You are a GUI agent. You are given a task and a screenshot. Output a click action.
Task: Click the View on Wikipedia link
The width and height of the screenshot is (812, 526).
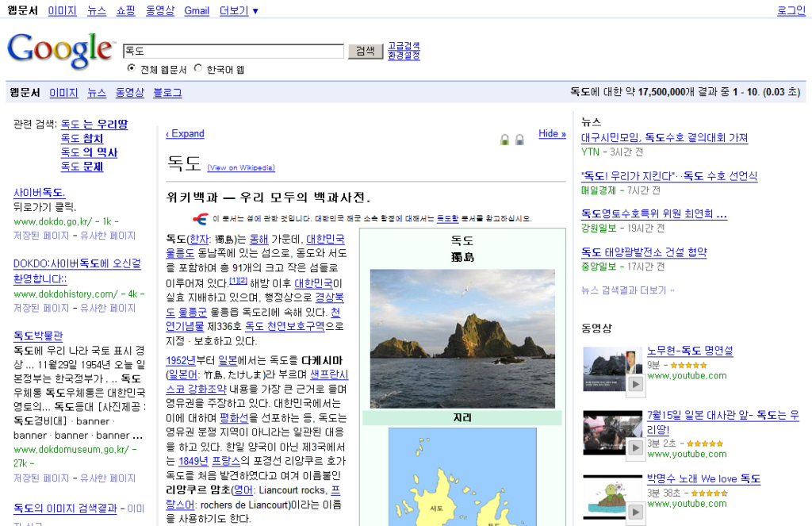click(241, 168)
